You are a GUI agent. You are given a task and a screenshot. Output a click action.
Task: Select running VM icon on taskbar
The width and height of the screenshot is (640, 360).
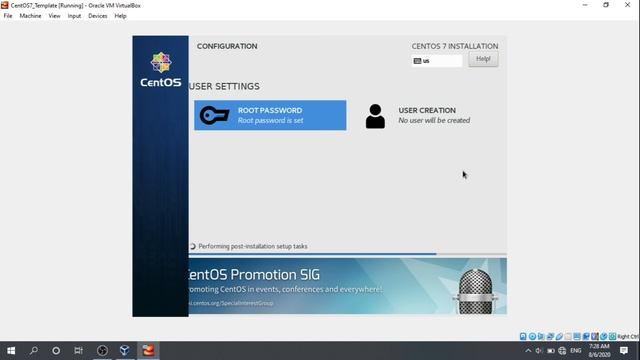point(148,351)
